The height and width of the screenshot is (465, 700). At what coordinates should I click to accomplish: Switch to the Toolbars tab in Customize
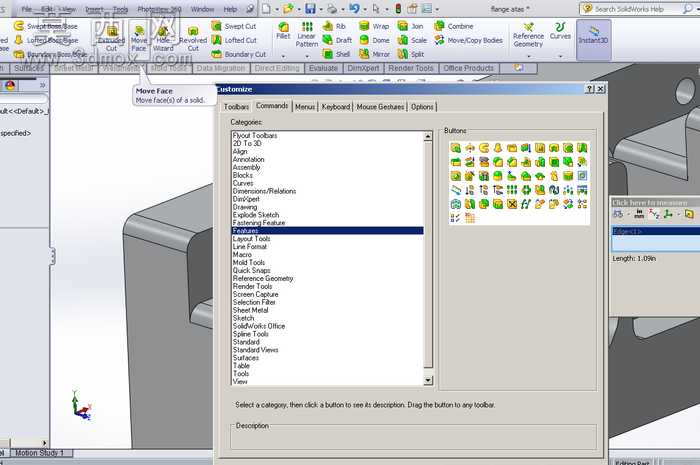coord(236,107)
